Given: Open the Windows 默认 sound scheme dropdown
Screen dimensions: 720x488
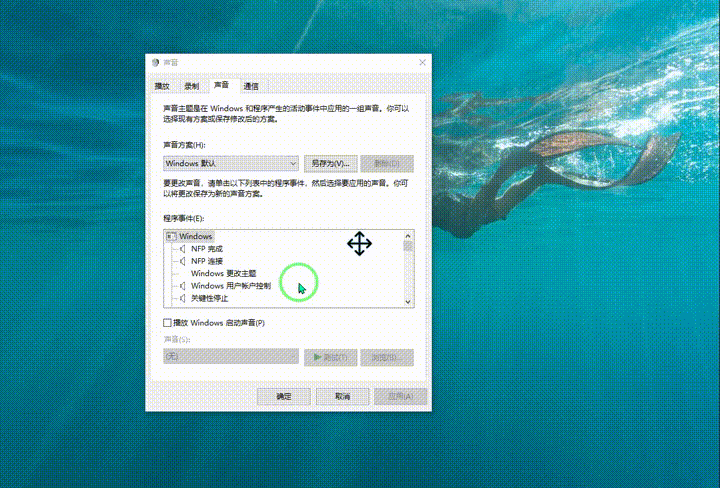Looking at the screenshot, I should 231,163.
